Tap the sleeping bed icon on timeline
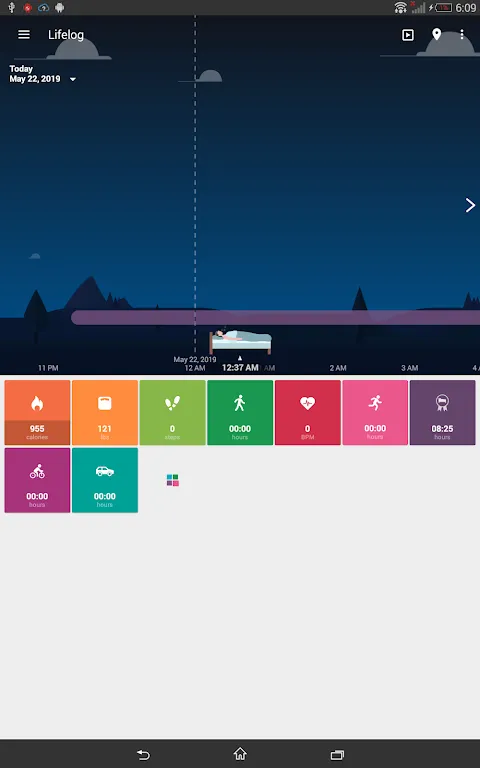480x768 pixels. [240, 341]
